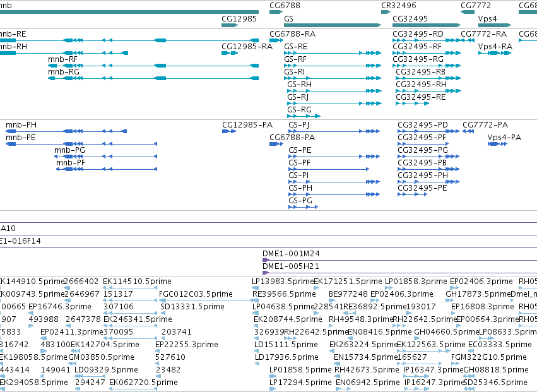
Task: Select transcript CG12985-RA
Action: 230,53
